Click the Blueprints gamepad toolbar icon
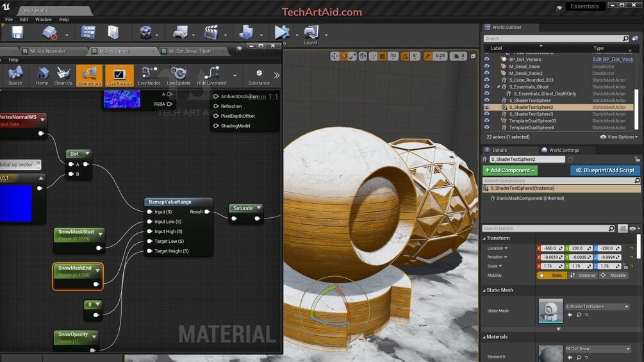Screen dimensions: 644x362 180,32
